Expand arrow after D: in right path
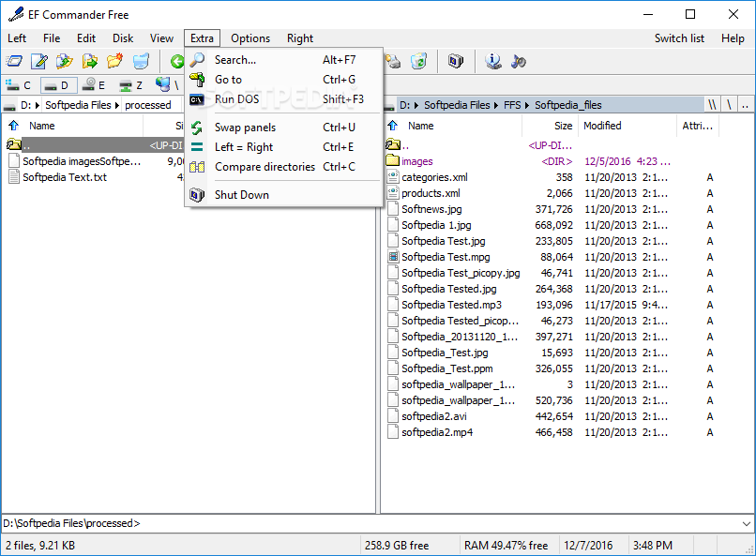756x556 pixels. tap(416, 106)
